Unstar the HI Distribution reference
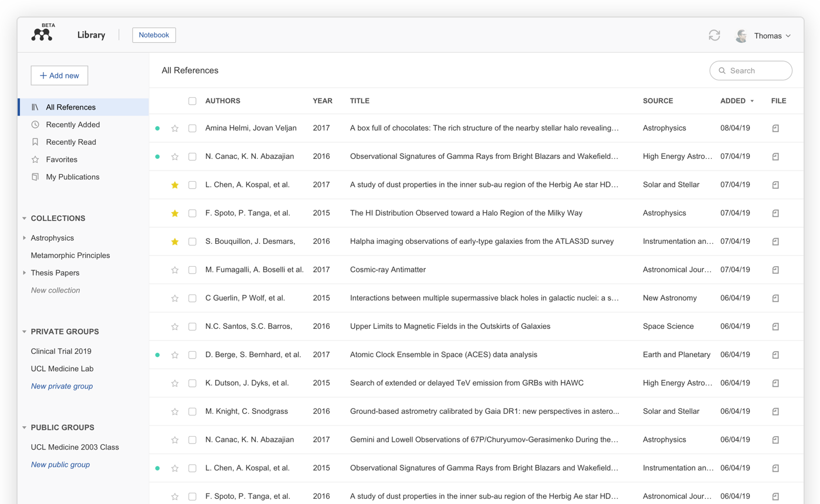The image size is (820, 504). pos(175,213)
